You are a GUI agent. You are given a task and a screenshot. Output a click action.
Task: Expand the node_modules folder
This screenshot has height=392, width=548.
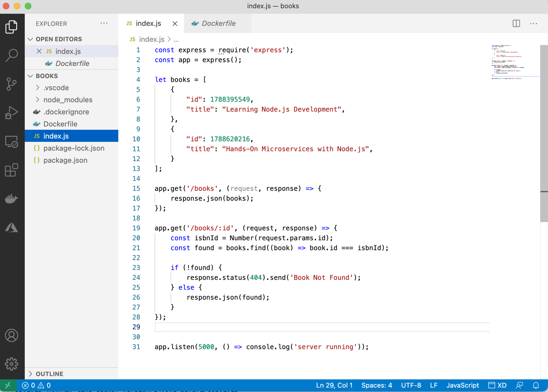coord(68,100)
